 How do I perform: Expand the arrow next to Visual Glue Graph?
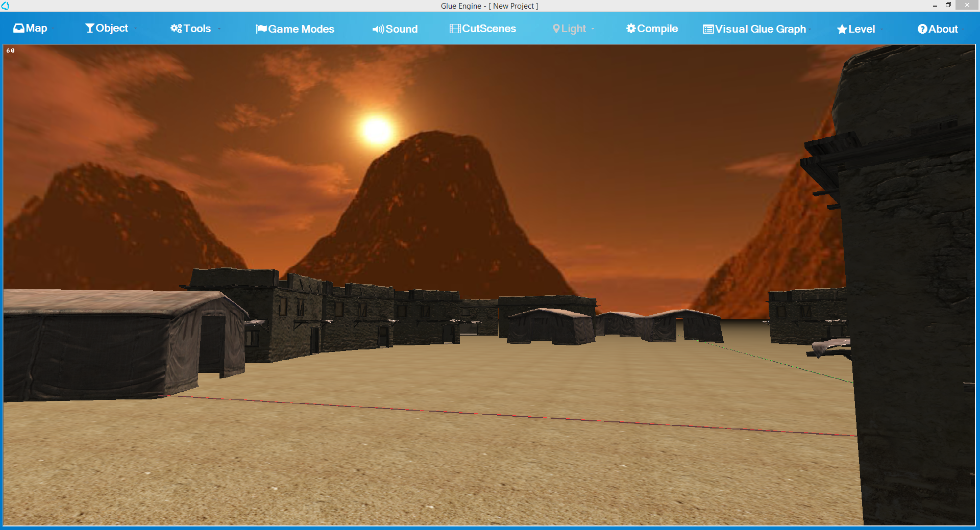[x=810, y=30]
